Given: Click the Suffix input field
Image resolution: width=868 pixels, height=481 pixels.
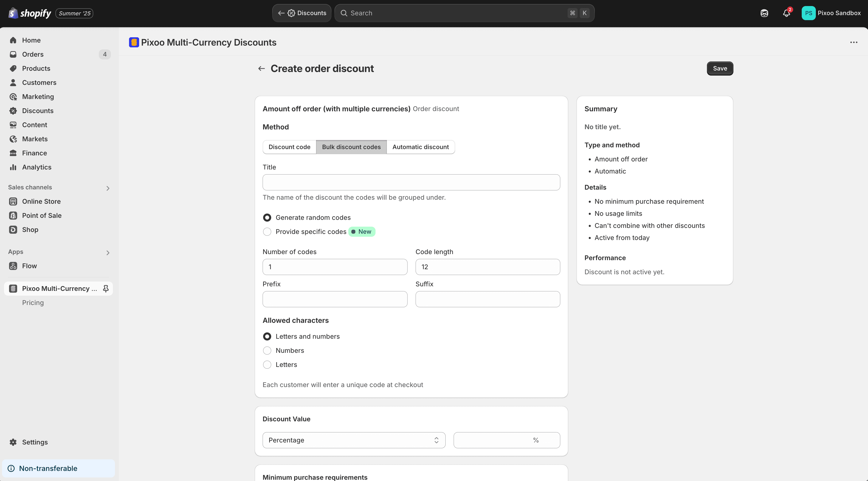Looking at the screenshot, I should click(488, 299).
